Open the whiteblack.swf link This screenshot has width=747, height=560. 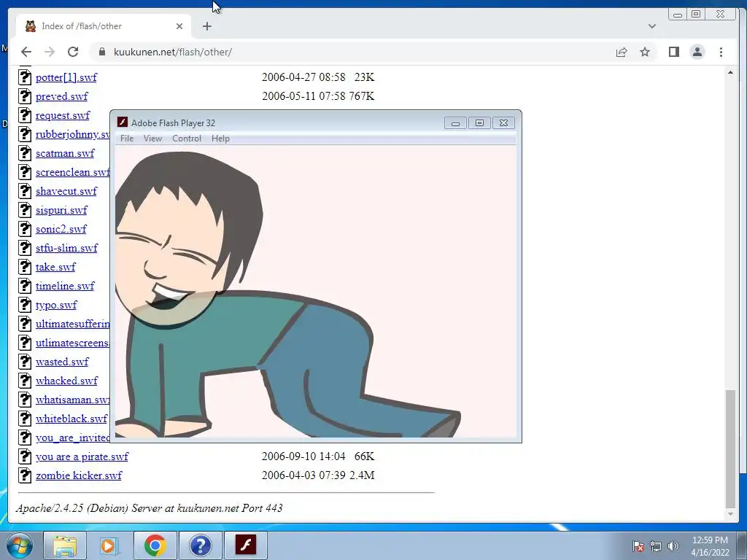[71, 419]
